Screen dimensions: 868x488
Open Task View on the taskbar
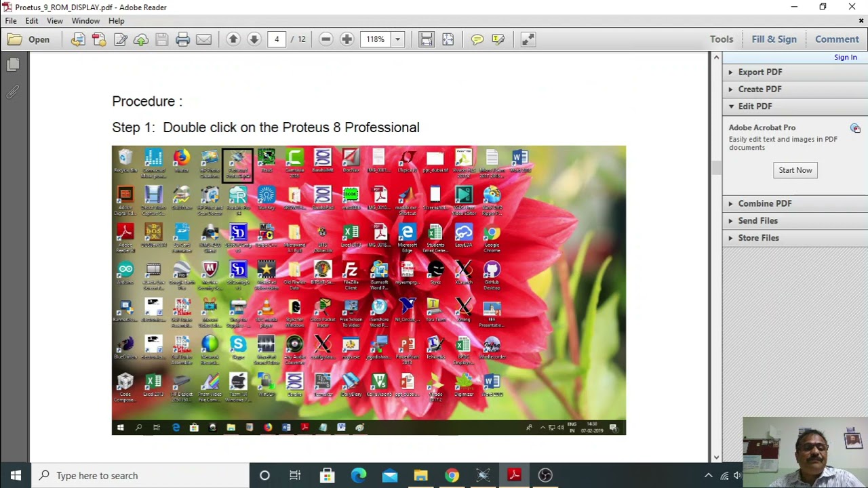click(295, 476)
